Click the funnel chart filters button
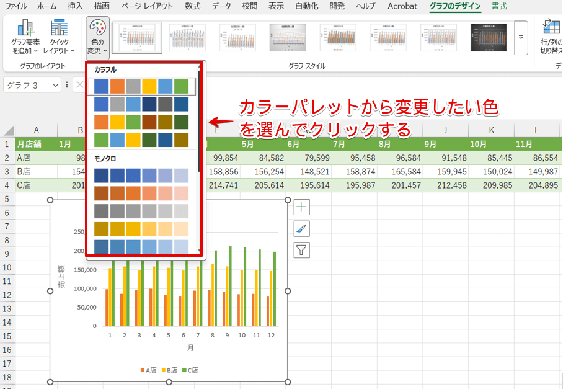571x392 pixels. (x=301, y=250)
